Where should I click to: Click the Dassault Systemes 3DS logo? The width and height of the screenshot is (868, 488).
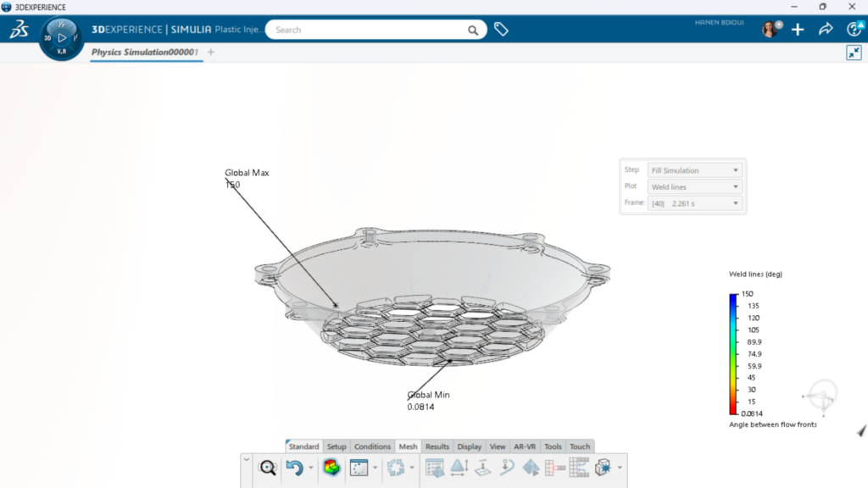pyautogui.click(x=19, y=30)
